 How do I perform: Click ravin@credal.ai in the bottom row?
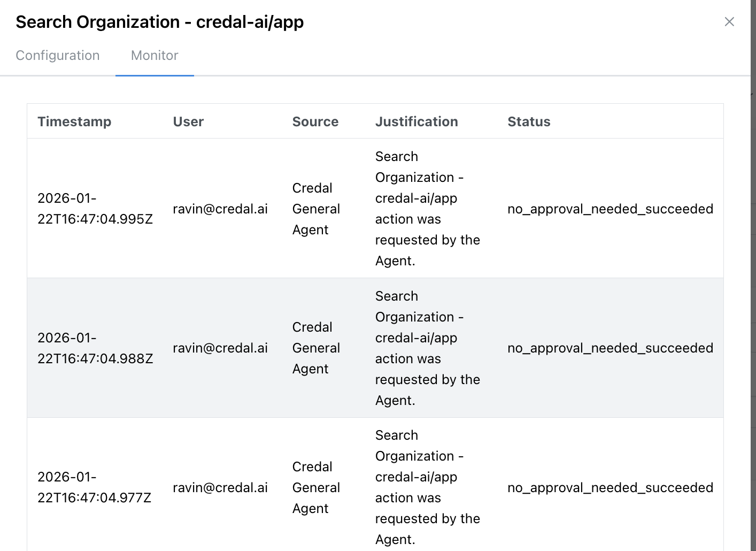tap(220, 487)
